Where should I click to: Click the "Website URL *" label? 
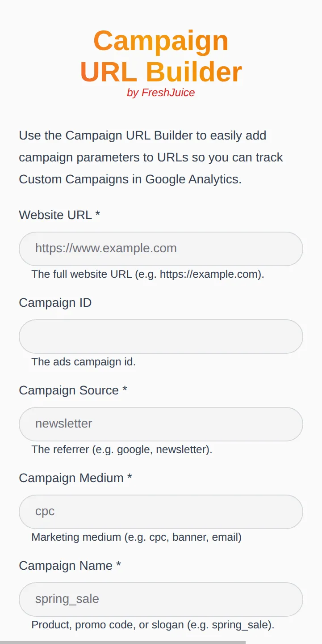[x=59, y=215]
